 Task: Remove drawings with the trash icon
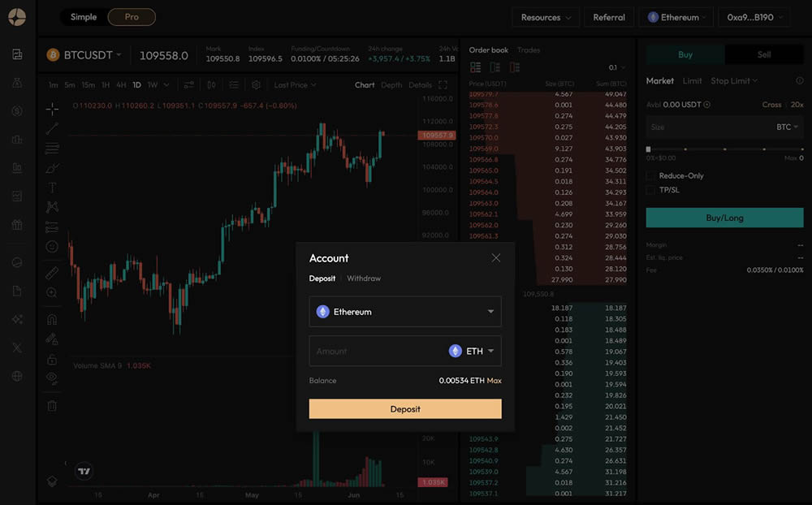click(x=52, y=405)
